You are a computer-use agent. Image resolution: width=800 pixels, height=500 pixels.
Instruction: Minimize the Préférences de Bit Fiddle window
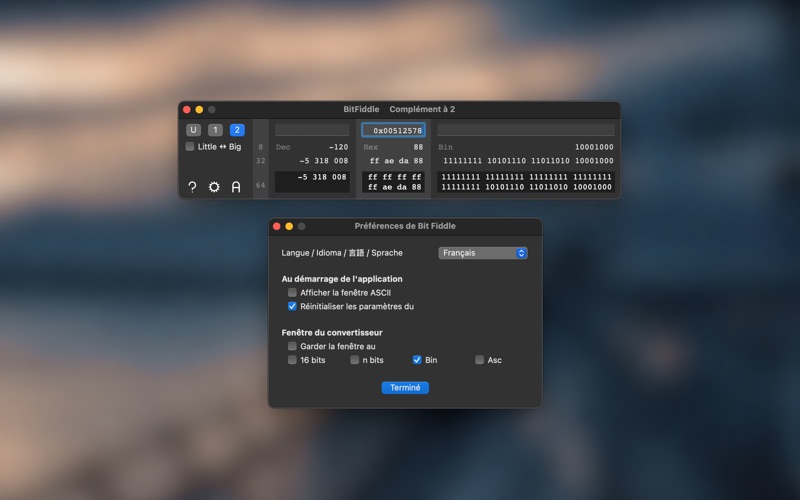click(289, 226)
